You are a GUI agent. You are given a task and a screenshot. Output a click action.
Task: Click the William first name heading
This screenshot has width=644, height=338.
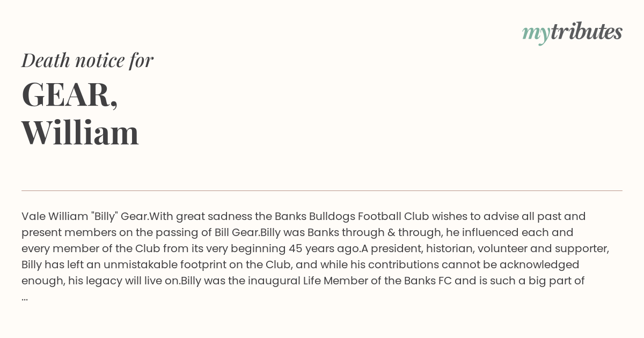tap(80, 133)
